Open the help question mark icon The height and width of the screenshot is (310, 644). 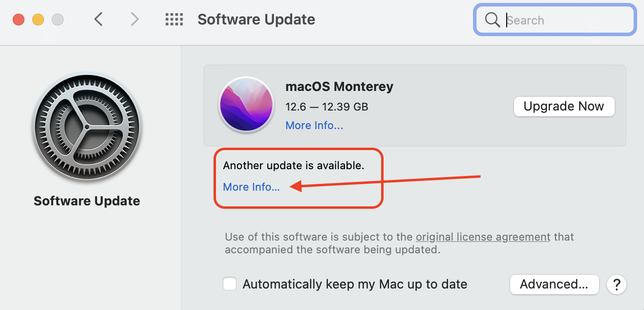(616, 284)
